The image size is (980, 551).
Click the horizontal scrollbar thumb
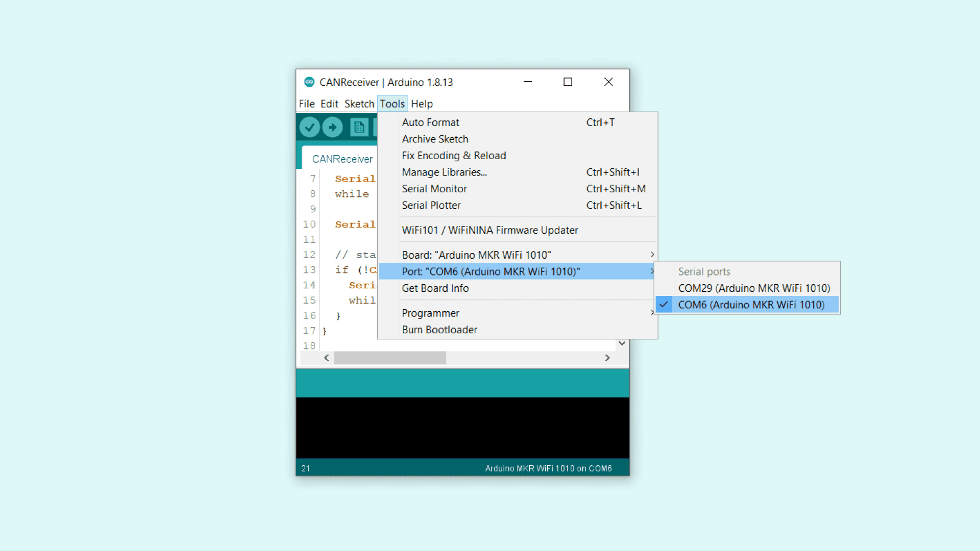tap(390, 358)
